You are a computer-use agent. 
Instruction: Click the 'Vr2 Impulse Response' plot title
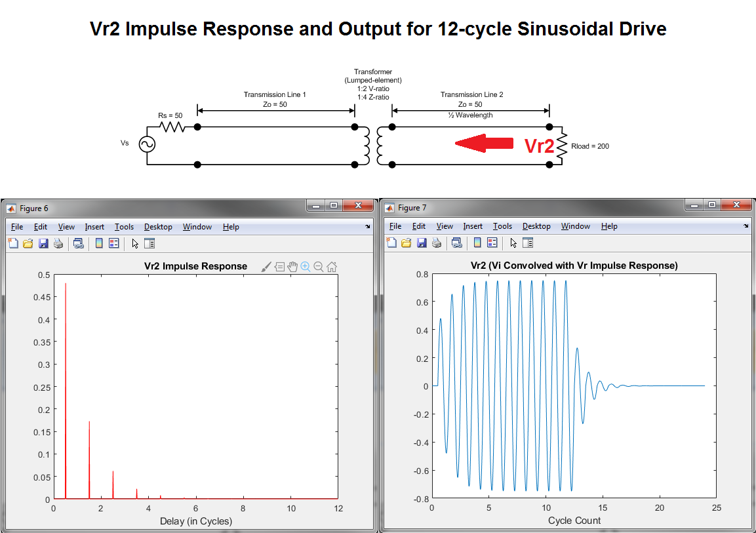pos(196,266)
